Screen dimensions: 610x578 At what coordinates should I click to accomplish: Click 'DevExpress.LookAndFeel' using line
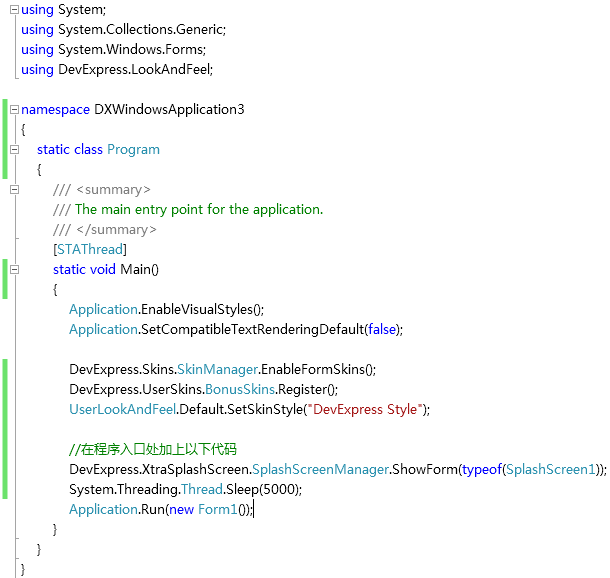(135, 70)
